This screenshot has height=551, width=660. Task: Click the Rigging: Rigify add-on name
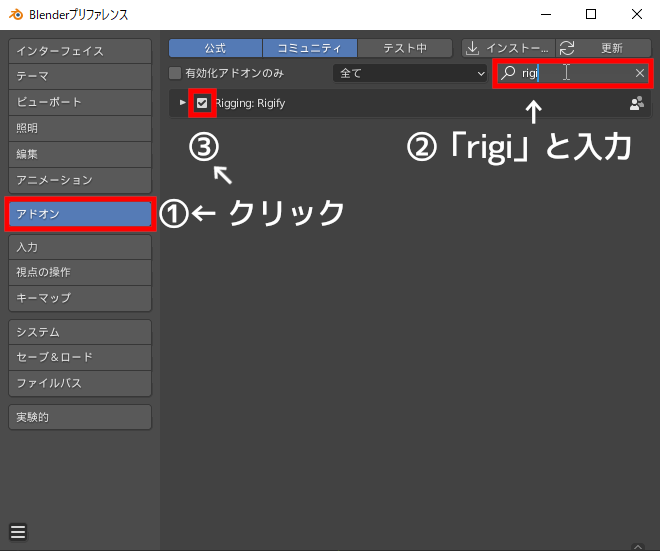pos(250,103)
